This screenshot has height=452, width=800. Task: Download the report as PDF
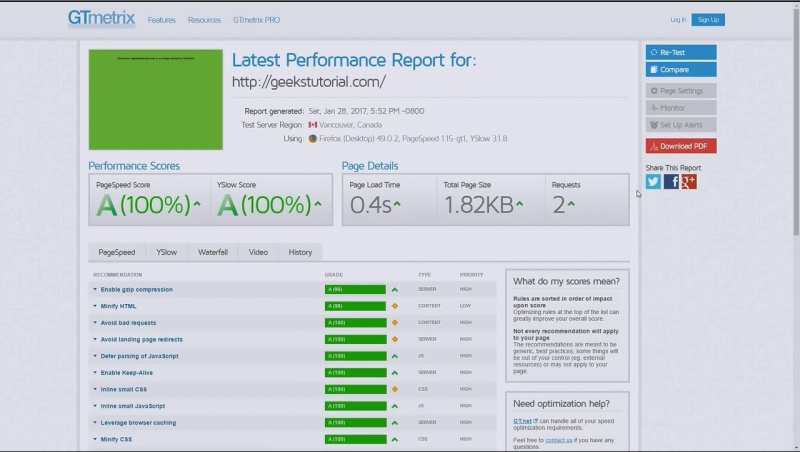(681, 146)
